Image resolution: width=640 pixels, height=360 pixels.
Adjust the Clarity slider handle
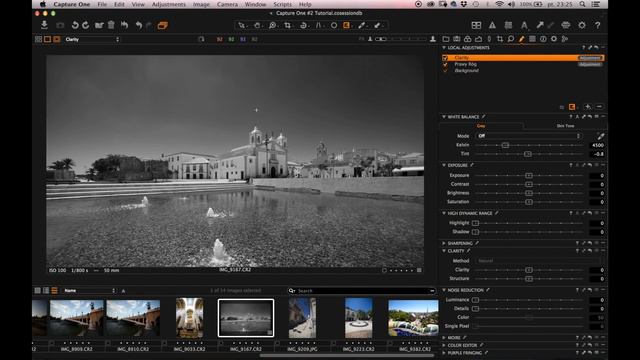tap(529, 270)
